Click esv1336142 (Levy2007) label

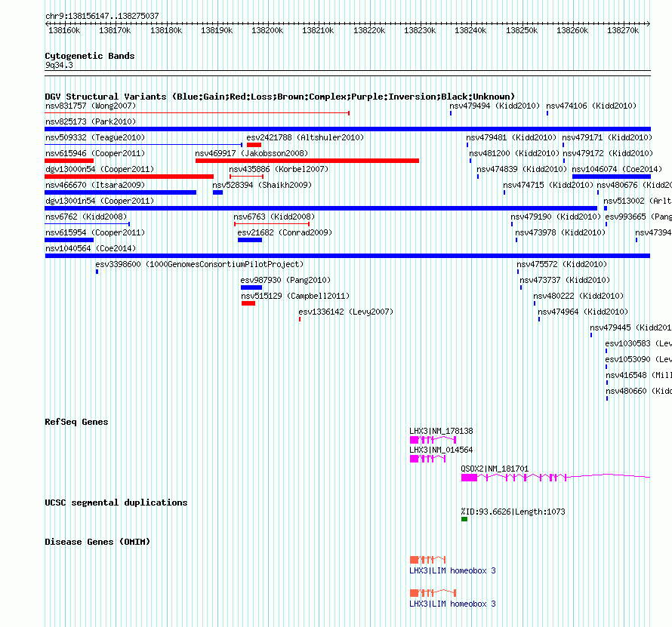tap(346, 312)
